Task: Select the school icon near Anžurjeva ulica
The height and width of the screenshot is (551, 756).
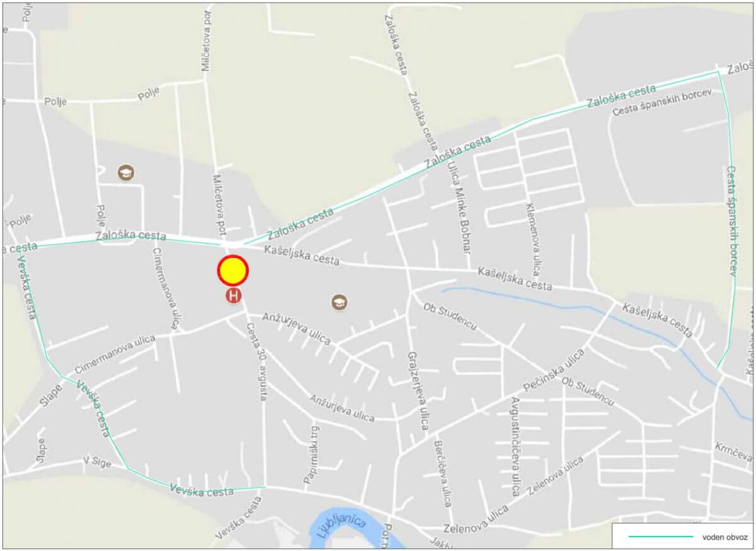Action: (x=340, y=303)
